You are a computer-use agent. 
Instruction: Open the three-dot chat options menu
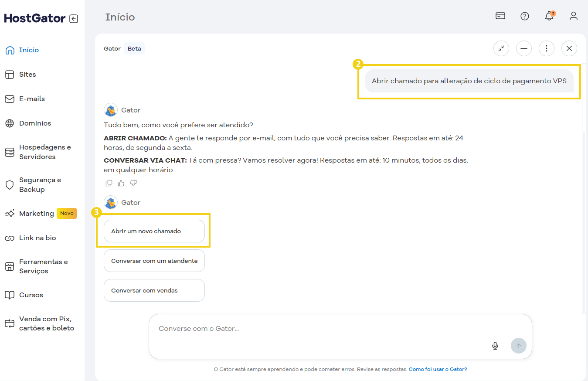[x=547, y=48]
